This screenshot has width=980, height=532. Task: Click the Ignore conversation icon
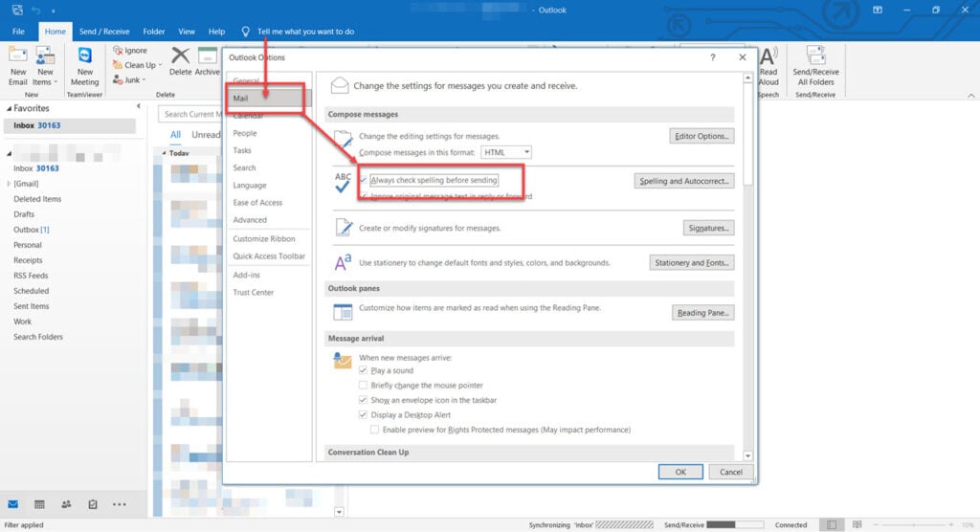(x=118, y=50)
